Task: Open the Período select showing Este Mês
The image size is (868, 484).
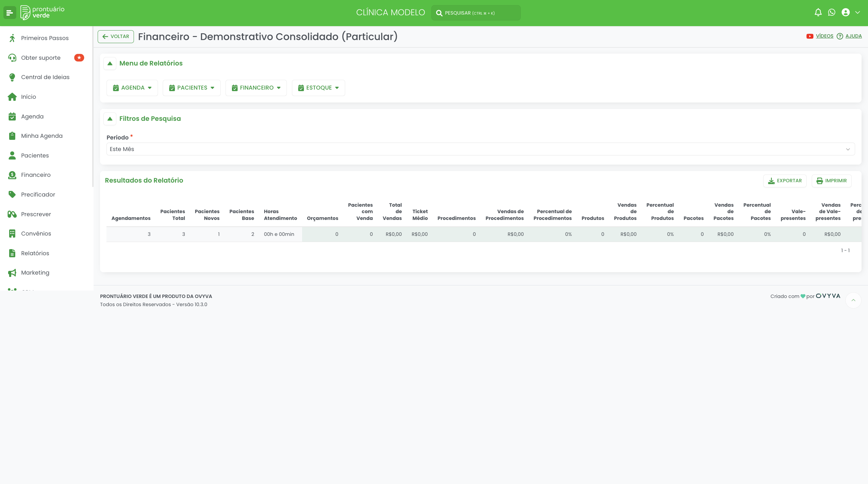Action: click(x=480, y=149)
